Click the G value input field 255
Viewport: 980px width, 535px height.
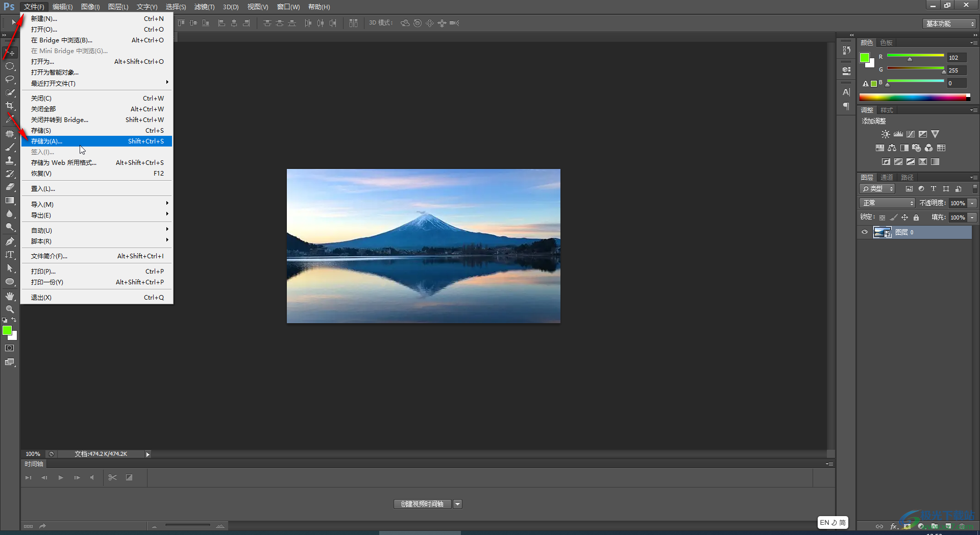[957, 70]
